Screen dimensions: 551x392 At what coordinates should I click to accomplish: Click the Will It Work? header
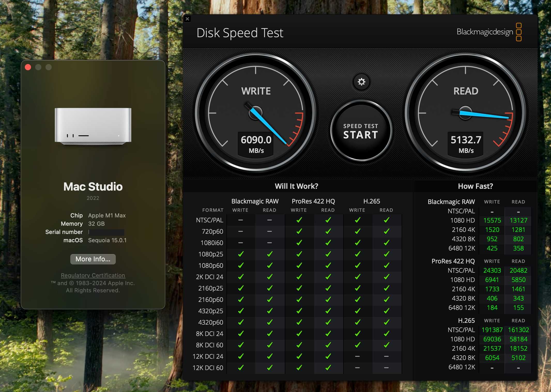(296, 186)
